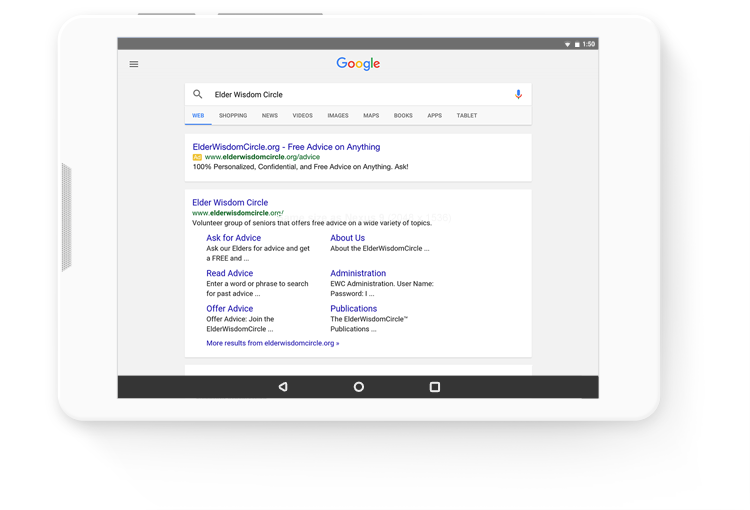Open the Publications sitelink
Image resolution: width=750 pixels, height=510 pixels.
353,309
